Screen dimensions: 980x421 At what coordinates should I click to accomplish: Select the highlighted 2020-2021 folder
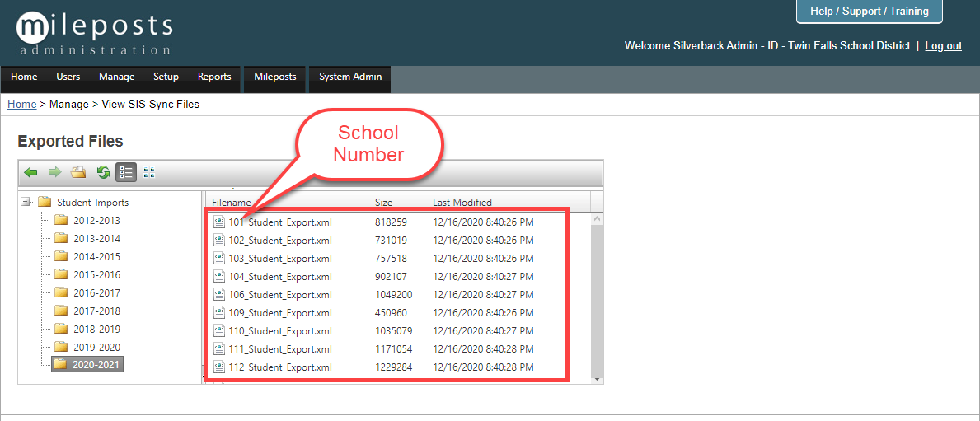(87, 365)
